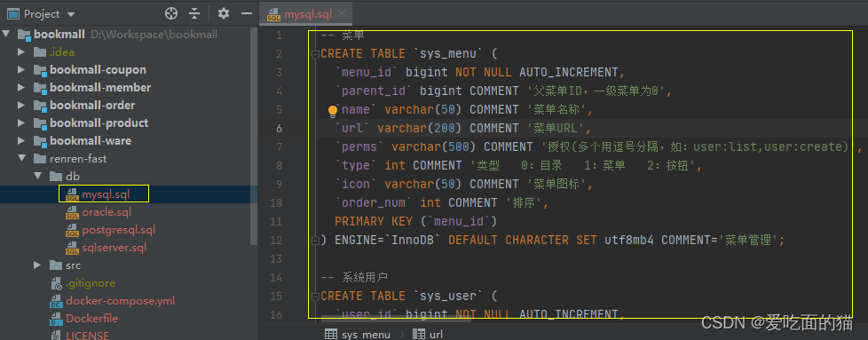Expand the bookmall-order module
Screen dimensions: 868x340
pyautogui.click(x=21, y=106)
